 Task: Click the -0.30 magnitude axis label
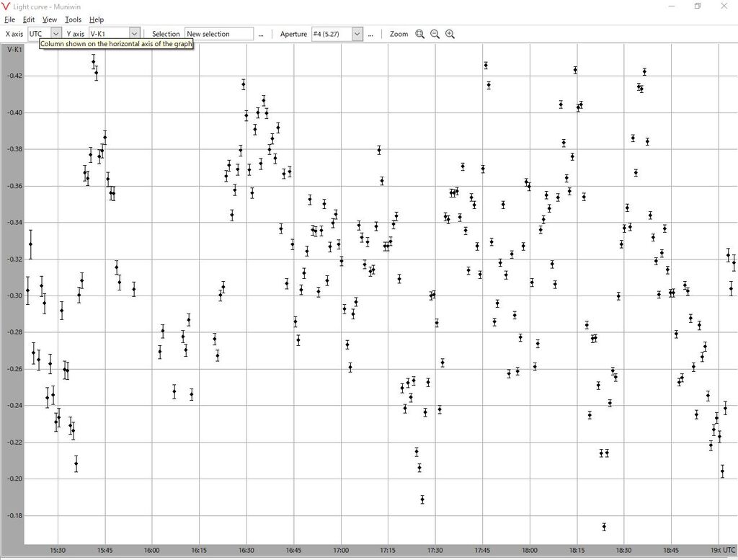[x=14, y=295]
